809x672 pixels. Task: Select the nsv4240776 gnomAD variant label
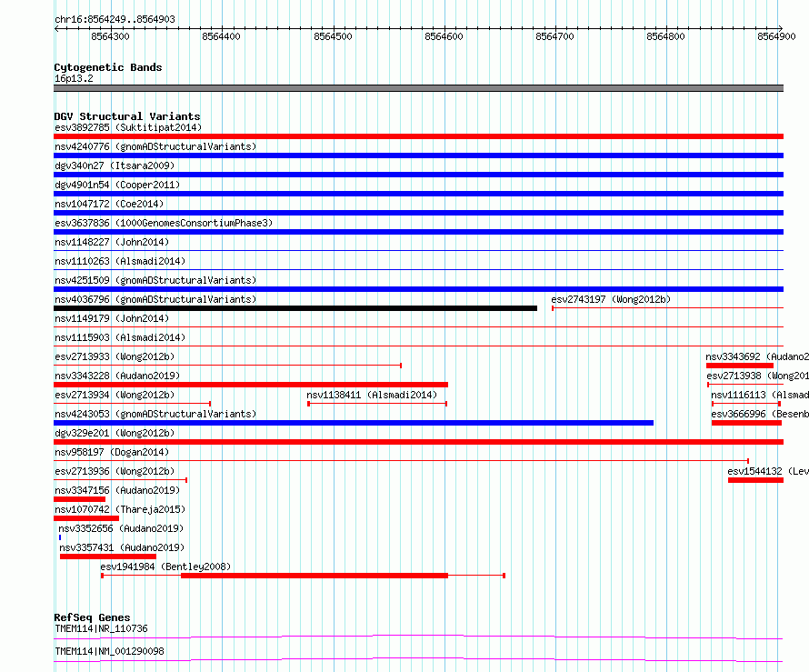[155, 146]
